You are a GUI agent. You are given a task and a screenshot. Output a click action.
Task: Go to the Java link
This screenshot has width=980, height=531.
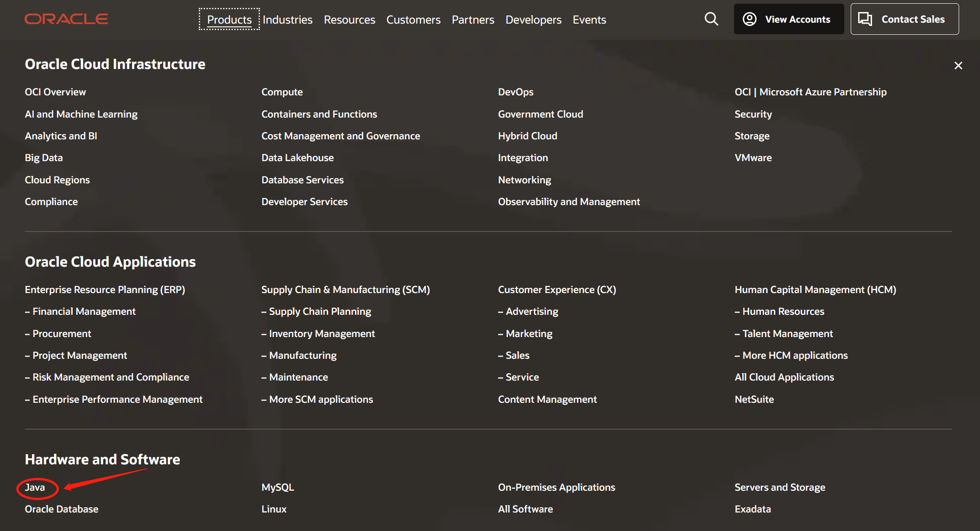(x=35, y=487)
